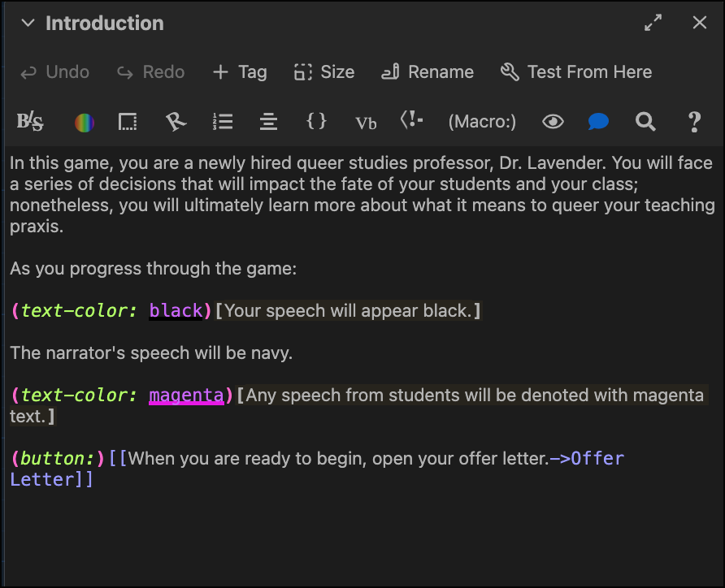This screenshot has width=725, height=588.
Task: Toggle the eye preview icon
Action: coord(553,122)
